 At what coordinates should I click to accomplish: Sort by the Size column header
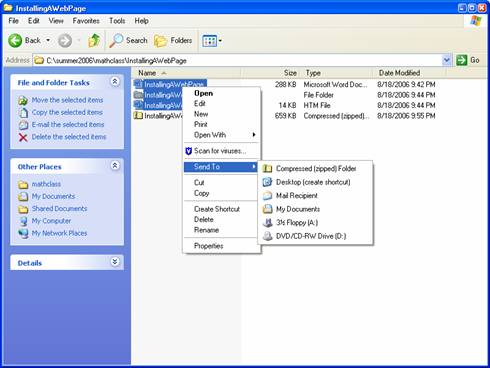(x=271, y=73)
